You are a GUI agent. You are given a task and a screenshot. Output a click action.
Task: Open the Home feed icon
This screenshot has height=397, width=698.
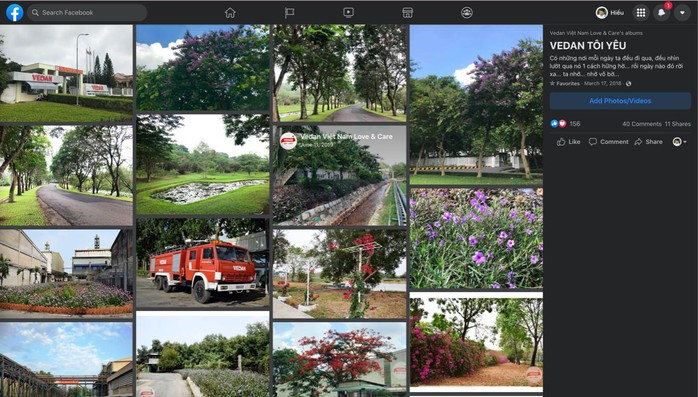230,12
